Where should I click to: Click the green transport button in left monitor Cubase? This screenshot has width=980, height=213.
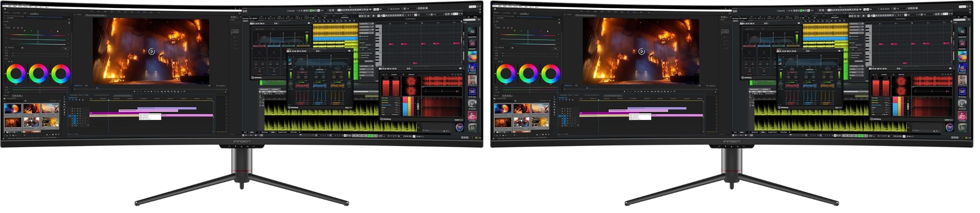coord(370,136)
